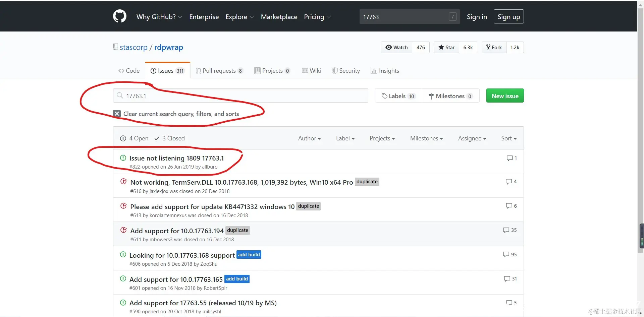Switch to the Code tab
Screen dimensions: 644x317
[129, 71]
